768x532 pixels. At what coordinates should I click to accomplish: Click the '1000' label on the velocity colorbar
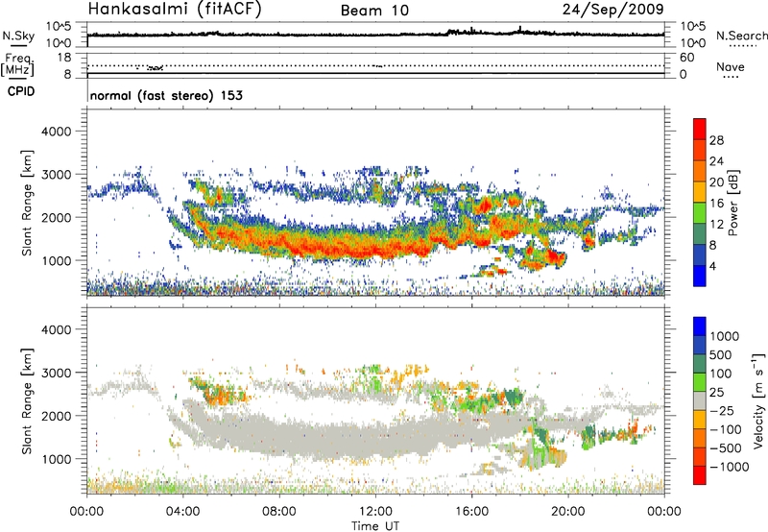[725, 336]
